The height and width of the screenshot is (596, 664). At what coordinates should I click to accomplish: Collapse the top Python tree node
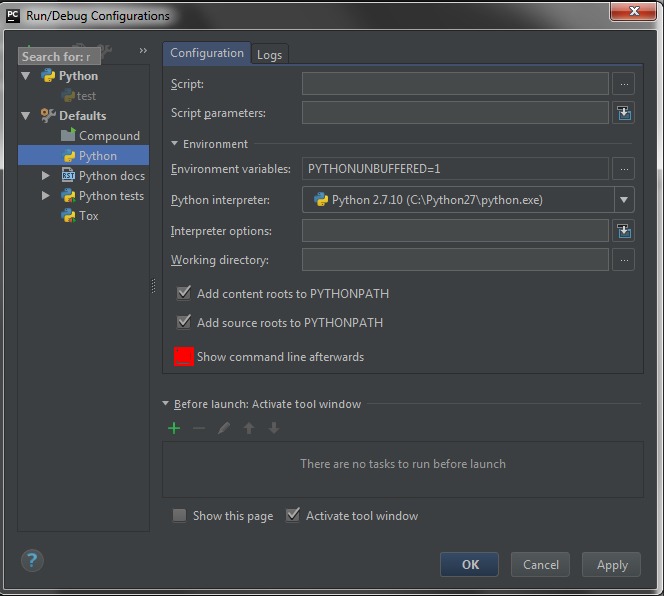[26, 76]
